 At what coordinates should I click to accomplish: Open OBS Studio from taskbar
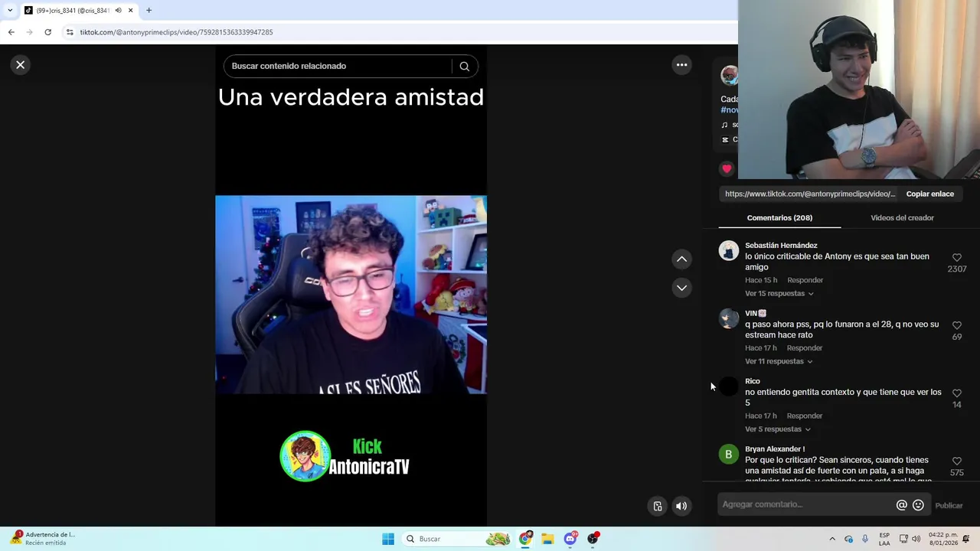[593, 539]
